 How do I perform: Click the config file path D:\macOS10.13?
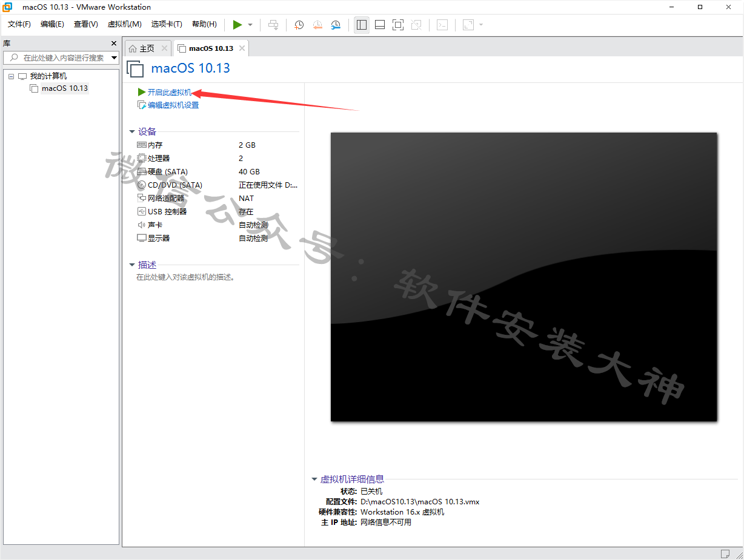coord(420,502)
